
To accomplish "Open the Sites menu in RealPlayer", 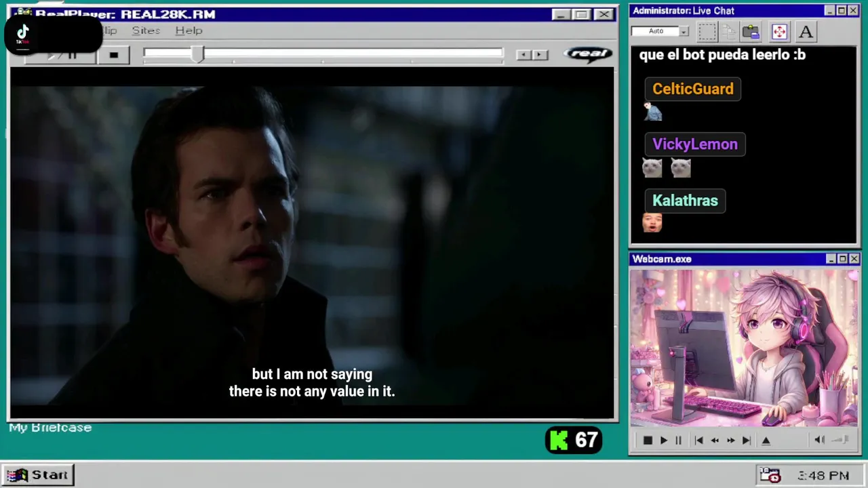I will pyautogui.click(x=146, y=30).
